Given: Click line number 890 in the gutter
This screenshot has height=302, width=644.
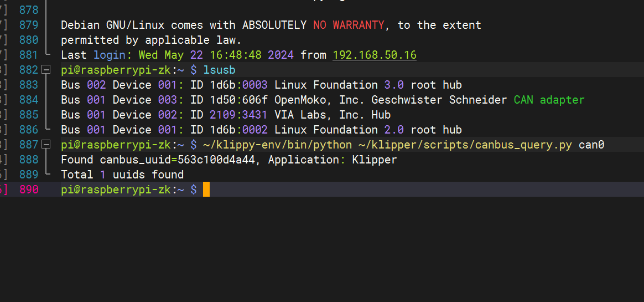Looking at the screenshot, I should pos(29,190).
